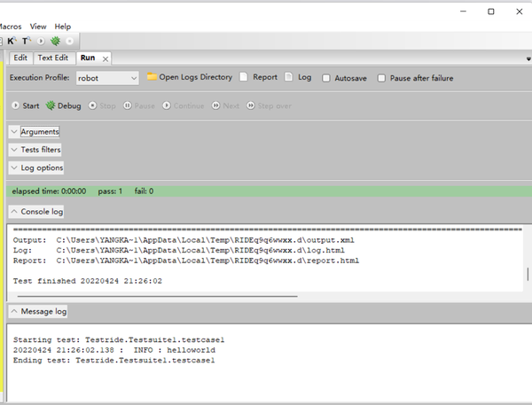532x405 pixels.
Task: Click the Step over button label
Action: tap(275, 105)
